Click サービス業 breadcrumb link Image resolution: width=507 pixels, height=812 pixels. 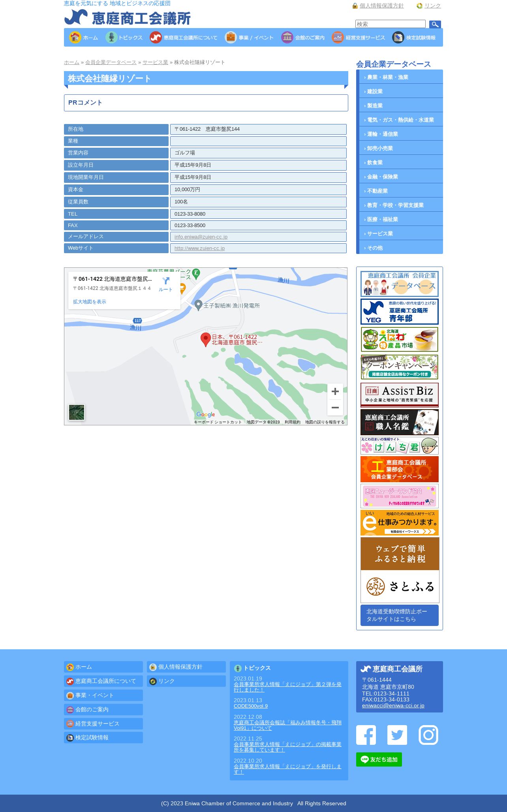155,62
